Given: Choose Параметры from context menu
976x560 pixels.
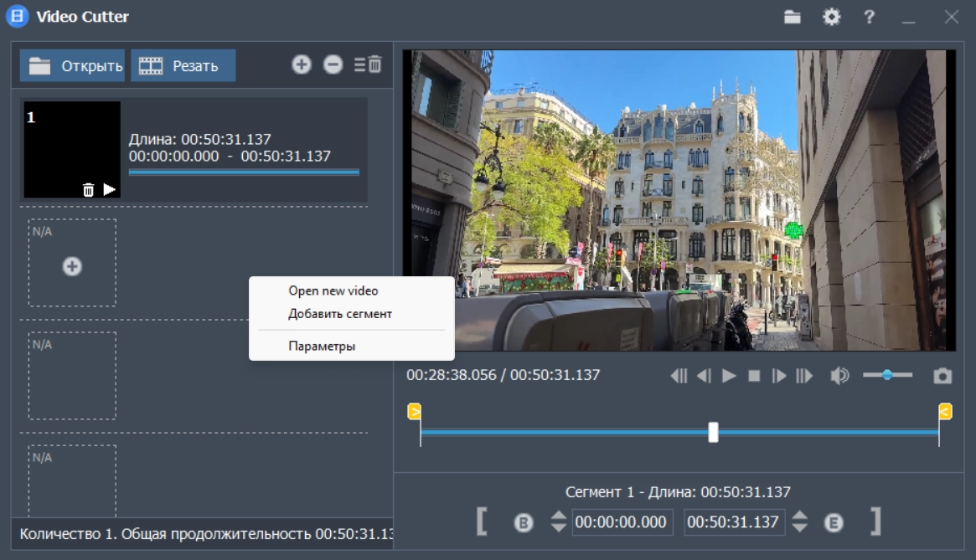Looking at the screenshot, I should click(x=322, y=346).
